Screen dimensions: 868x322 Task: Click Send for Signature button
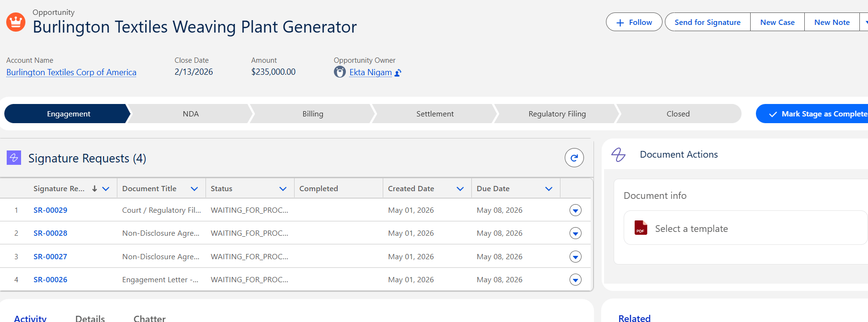pyautogui.click(x=708, y=22)
